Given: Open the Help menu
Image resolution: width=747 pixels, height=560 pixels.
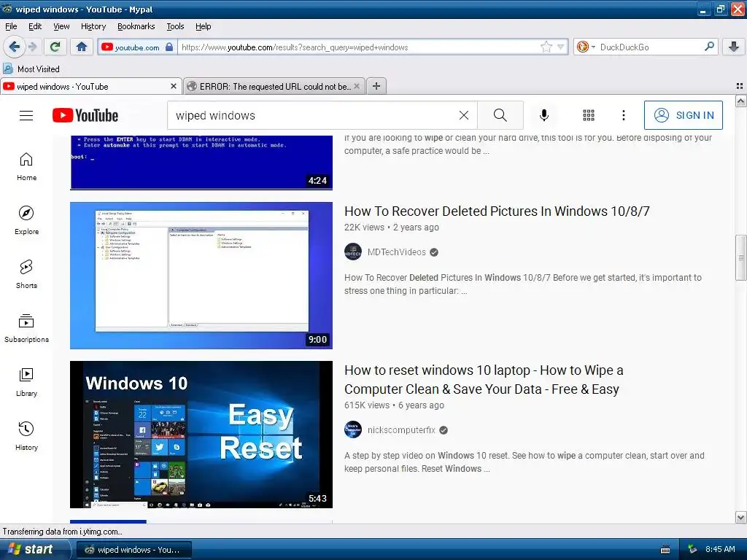Looking at the screenshot, I should pyautogui.click(x=203, y=26).
